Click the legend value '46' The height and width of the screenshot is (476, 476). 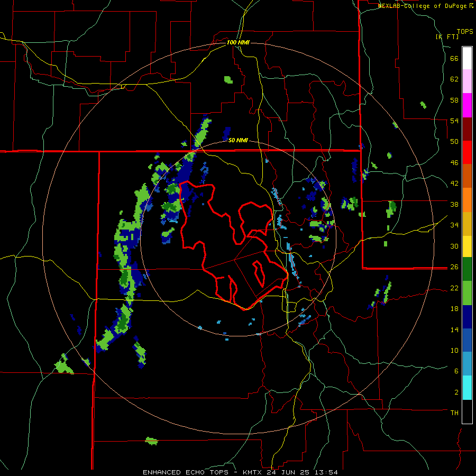[x=454, y=163]
